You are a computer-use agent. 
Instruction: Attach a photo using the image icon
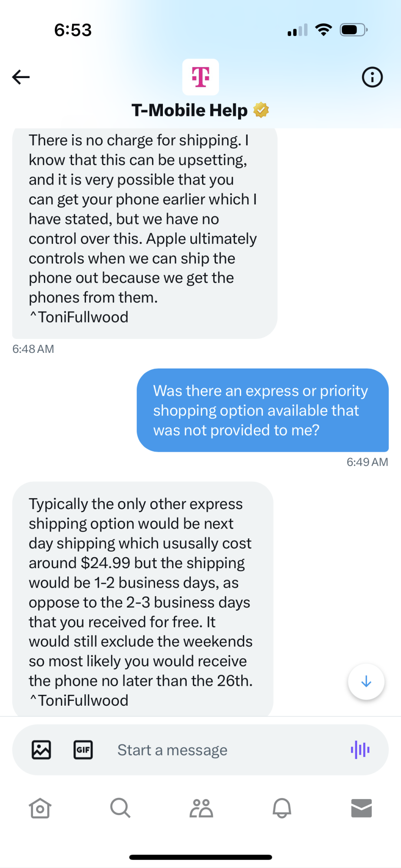tap(41, 750)
